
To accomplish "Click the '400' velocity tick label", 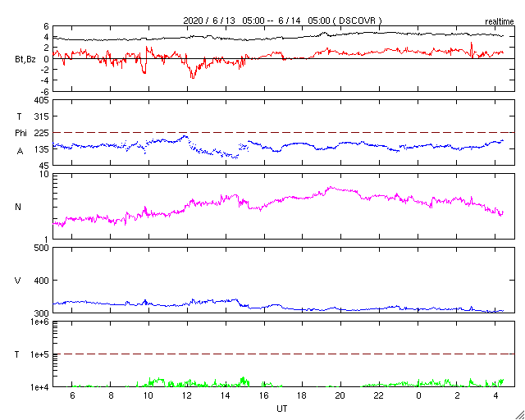I will (x=41, y=281).
